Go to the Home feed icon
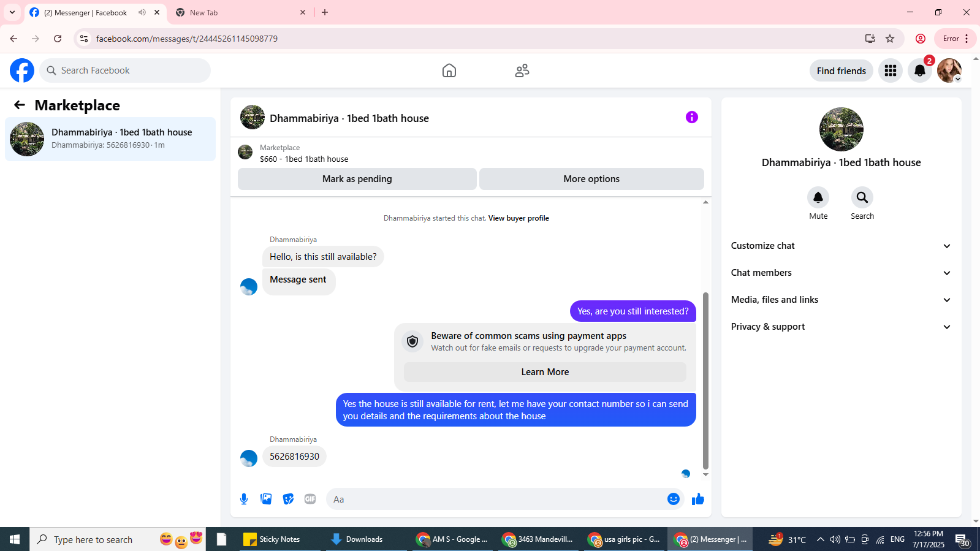 click(x=449, y=70)
